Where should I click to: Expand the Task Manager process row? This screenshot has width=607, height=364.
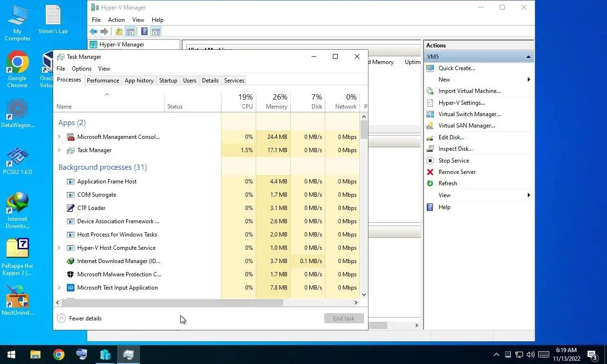click(x=59, y=150)
